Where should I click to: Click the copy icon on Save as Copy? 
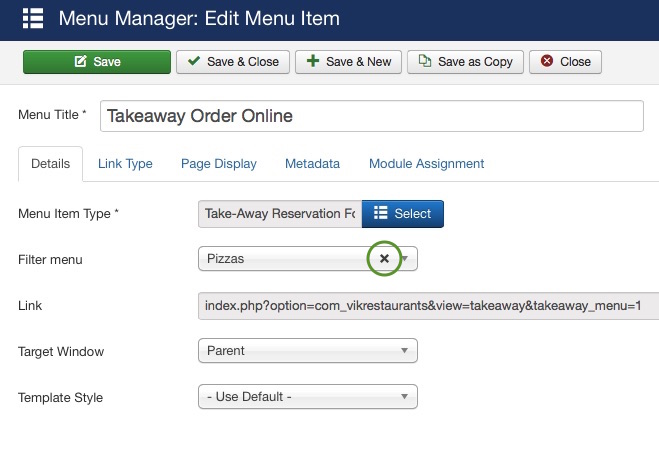coord(425,61)
